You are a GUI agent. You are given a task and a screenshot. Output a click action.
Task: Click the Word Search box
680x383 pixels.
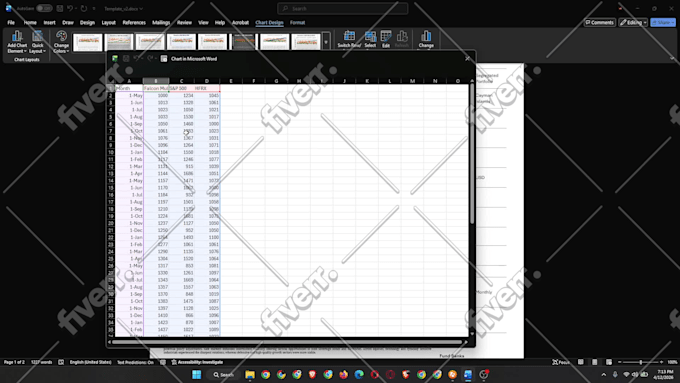click(343, 8)
